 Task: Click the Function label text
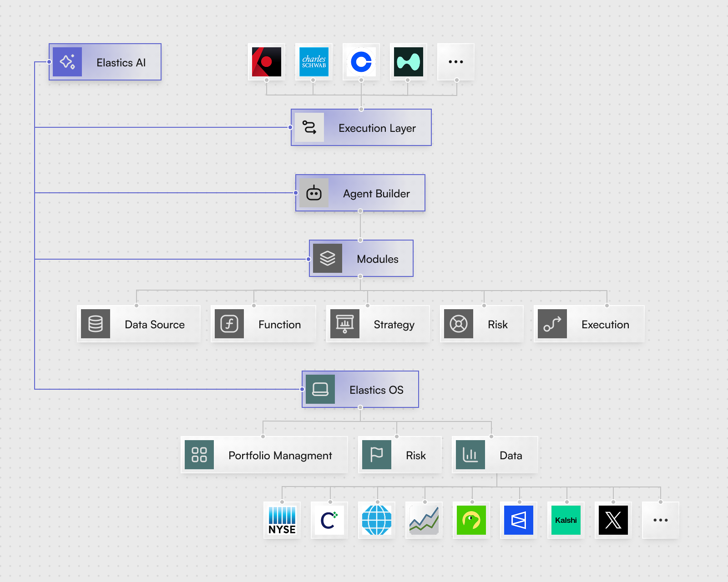pyautogui.click(x=280, y=325)
